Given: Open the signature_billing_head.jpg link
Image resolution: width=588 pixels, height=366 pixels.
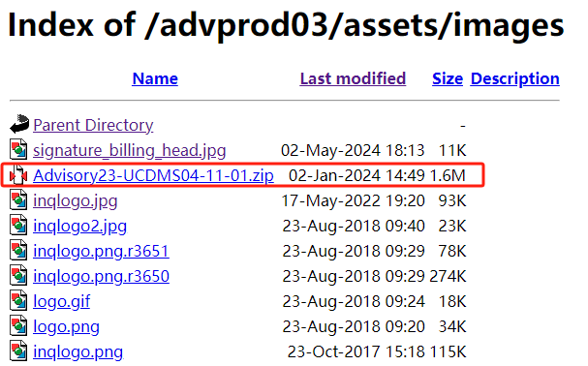Looking at the screenshot, I should (x=130, y=150).
